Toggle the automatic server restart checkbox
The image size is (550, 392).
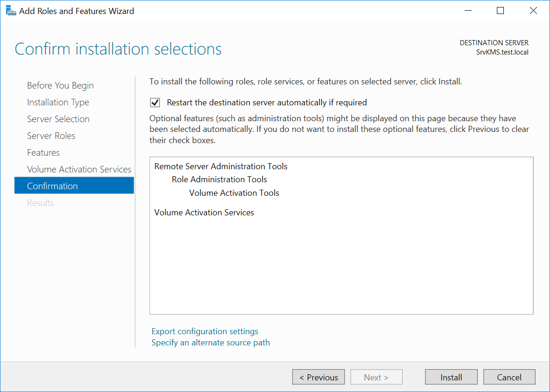[x=155, y=103]
